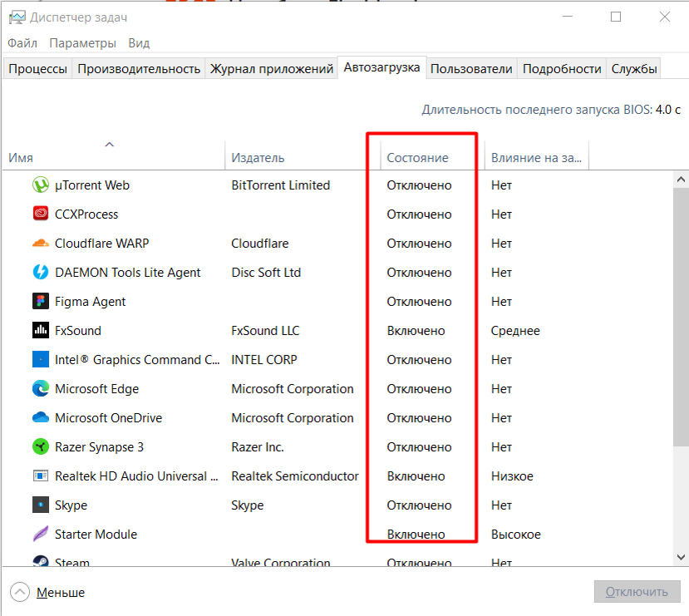This screenshot has height=616, width=689.
Task: Sort by the Влияние на запуск column header
Action: (x=537, y=155)
